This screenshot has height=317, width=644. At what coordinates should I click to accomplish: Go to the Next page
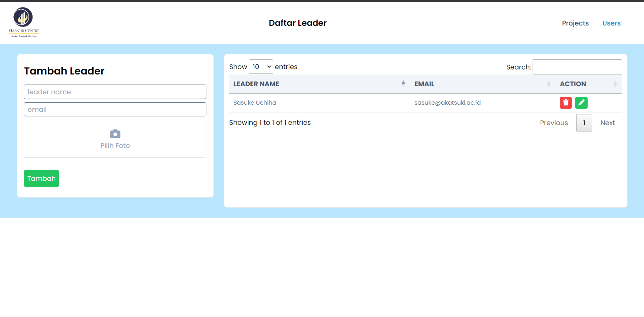607,123
